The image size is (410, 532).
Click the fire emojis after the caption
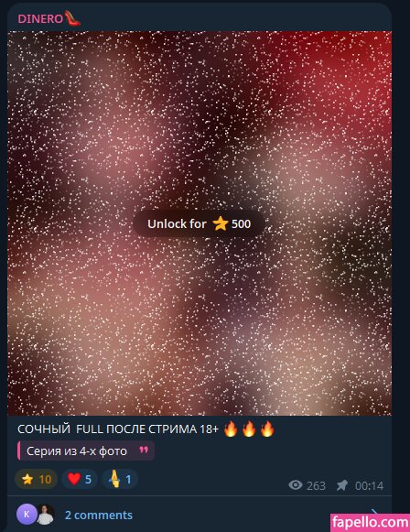(x=249, y=429)
